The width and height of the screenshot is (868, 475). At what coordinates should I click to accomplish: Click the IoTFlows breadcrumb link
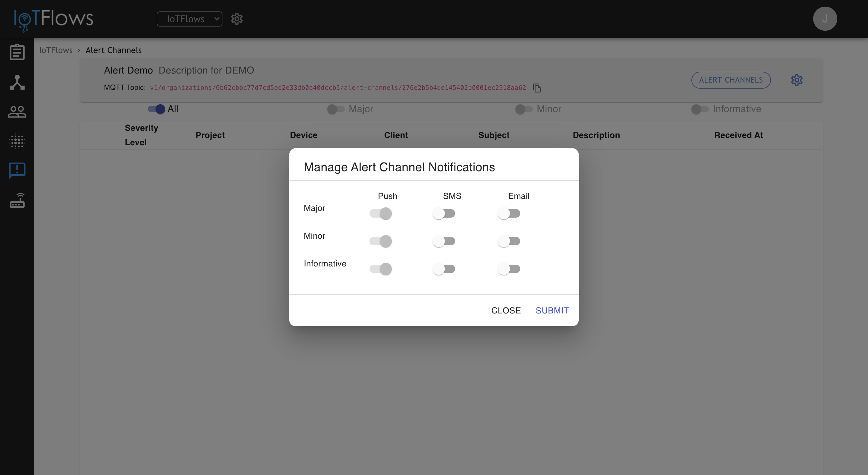pyautogui.click(x=56, y=50)
